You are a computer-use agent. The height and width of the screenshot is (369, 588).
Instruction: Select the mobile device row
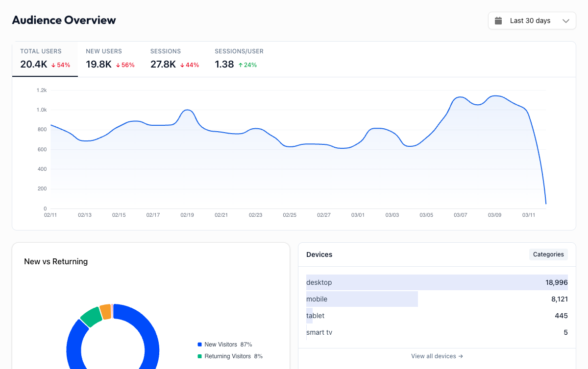pyautogui.click(x=437, y=299)
